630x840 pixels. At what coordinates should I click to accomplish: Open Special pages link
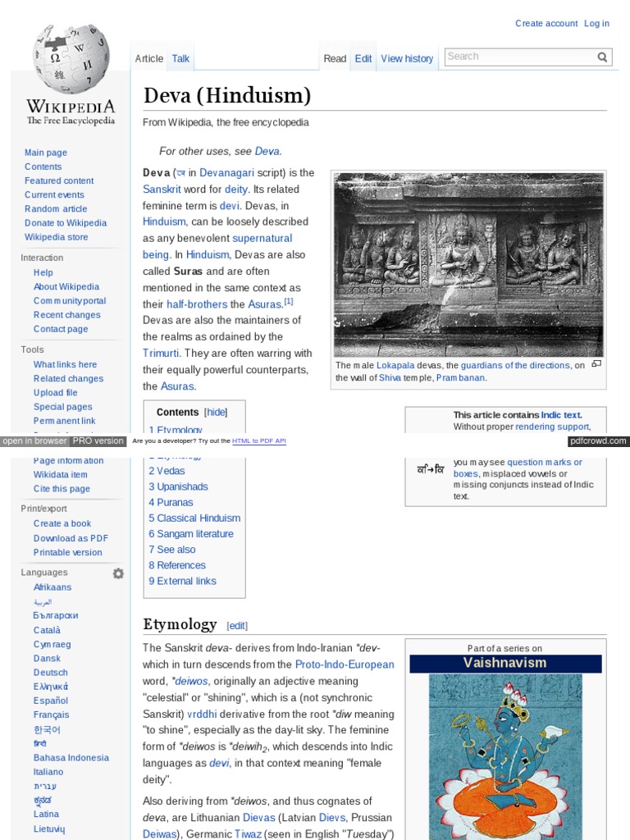pyautogui.click(x=62, y=407)
